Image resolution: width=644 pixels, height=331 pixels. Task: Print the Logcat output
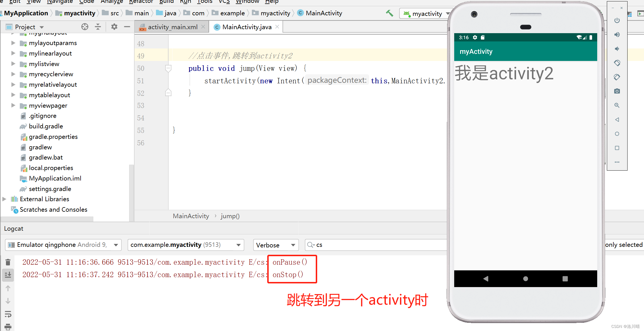point(8,326)
